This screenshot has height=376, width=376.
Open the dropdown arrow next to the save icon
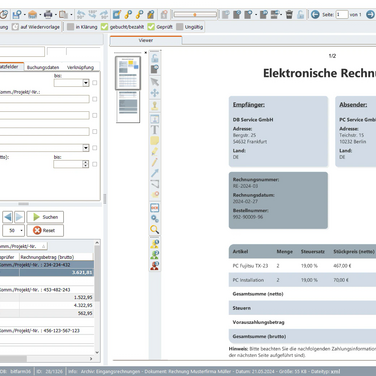pos(24,15)
